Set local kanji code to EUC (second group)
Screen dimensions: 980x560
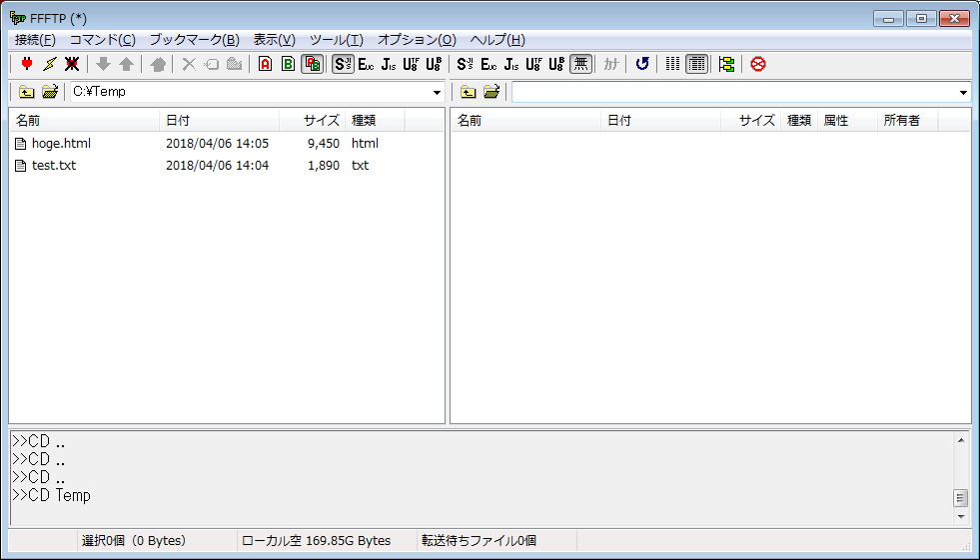[x=489, y=64]
